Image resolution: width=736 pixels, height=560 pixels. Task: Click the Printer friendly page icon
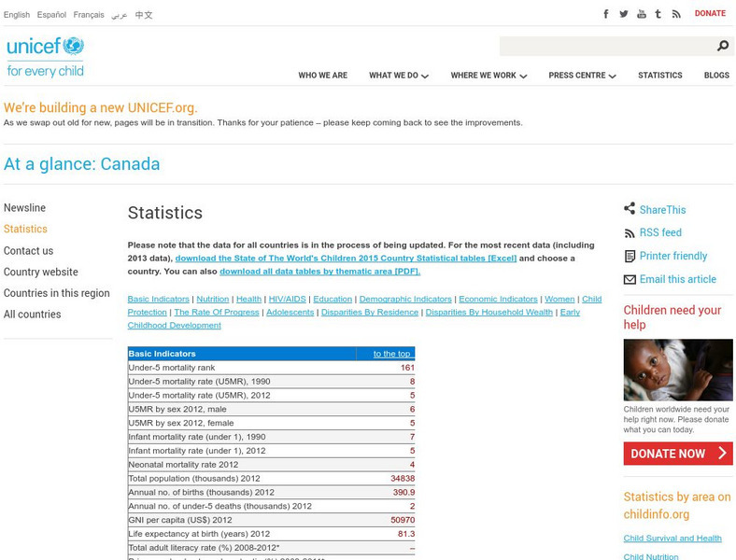coord(630,256)
